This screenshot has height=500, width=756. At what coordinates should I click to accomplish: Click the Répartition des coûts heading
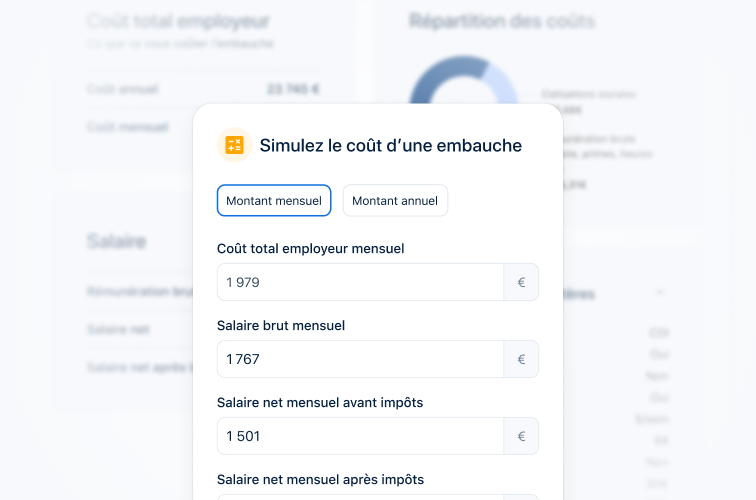coord(502,21)
